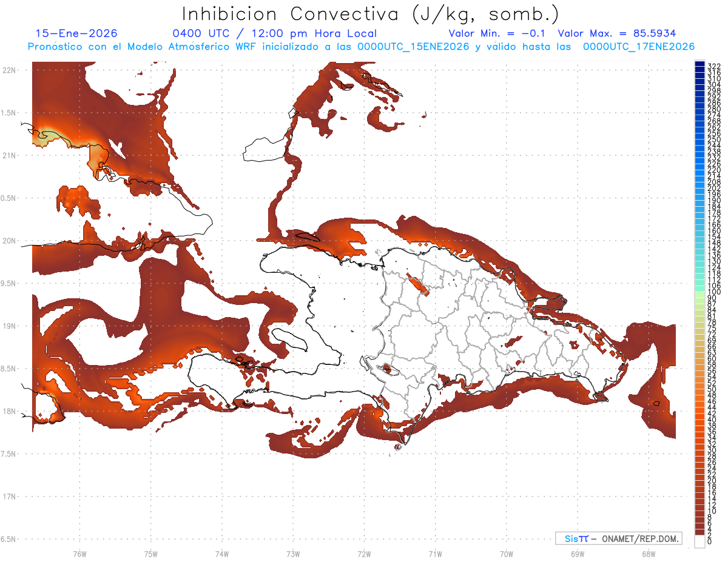The width and height of the screenshot is (728, 562).
Task: Click the white swatch beside 0
Action: coord(699,542)
